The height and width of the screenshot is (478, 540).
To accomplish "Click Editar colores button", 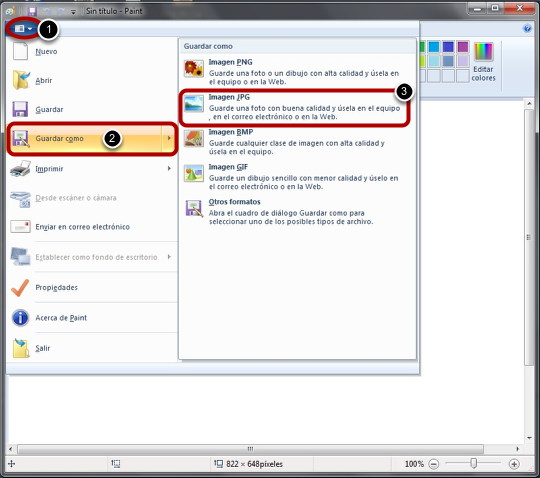I will point(484,63).
